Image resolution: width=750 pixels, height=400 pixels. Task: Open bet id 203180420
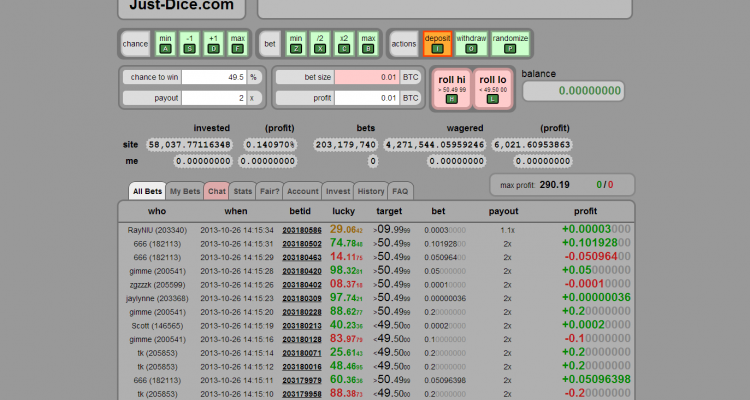pos(302,271)
